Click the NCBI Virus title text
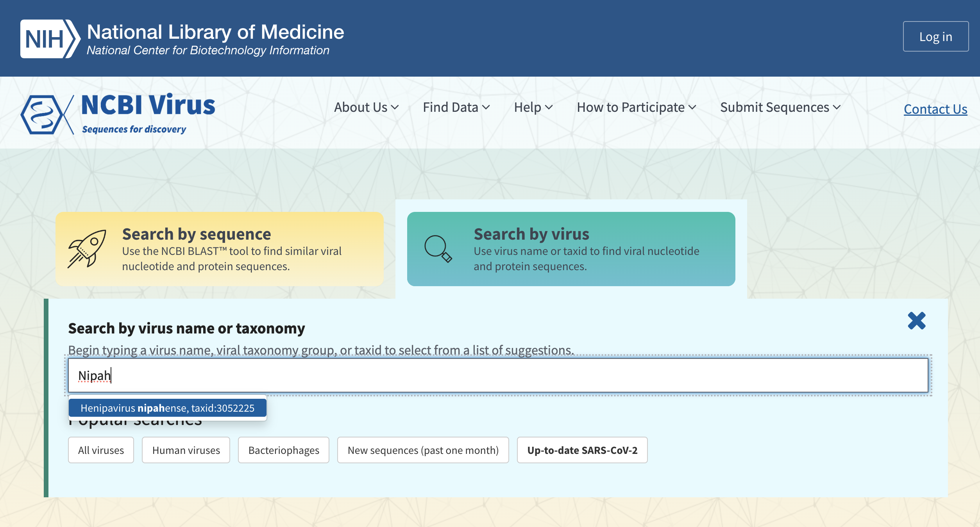The image size is (980, 527). tap(148, 105)
